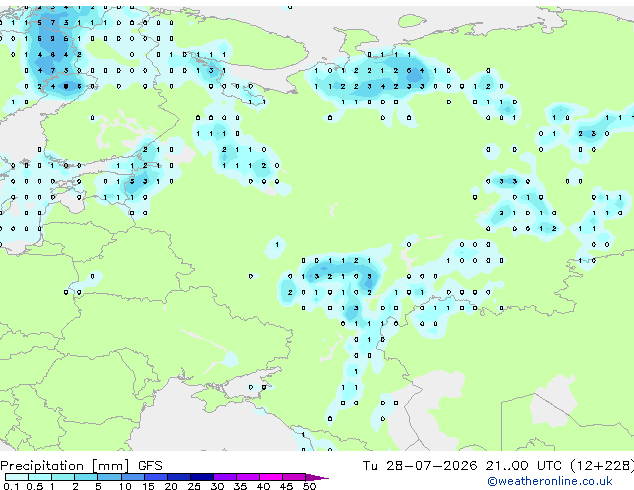Screen dimensions: 634x490
Task: Click the 20–25 mm legend color swatch
Action: (179, 477)
